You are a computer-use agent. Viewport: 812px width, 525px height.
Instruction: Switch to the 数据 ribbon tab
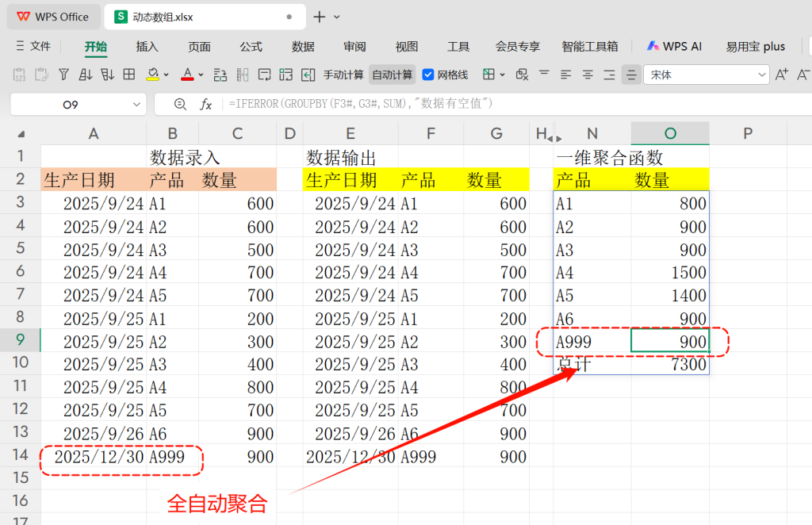pyautogui.click(x=303, y=47)
